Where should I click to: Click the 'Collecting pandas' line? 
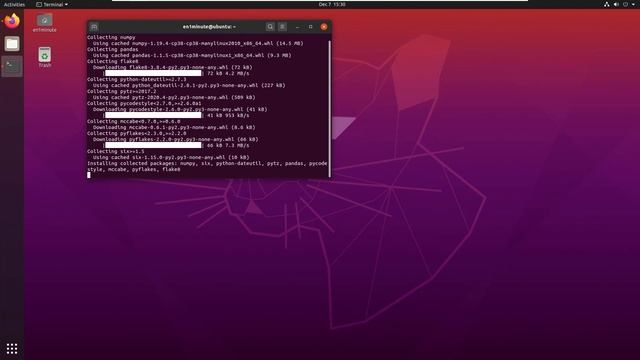(x=113, y=49)
